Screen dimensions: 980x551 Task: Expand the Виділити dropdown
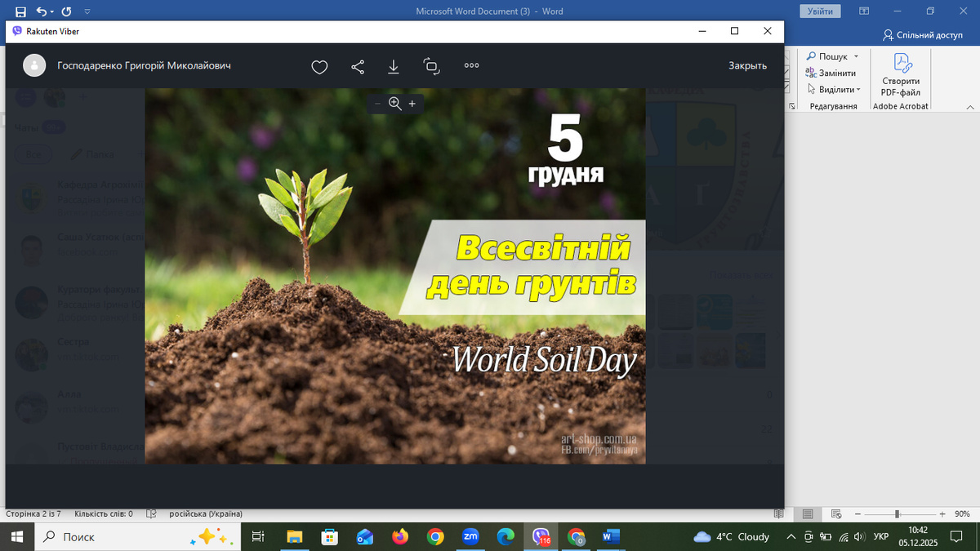tap(858, 90)
